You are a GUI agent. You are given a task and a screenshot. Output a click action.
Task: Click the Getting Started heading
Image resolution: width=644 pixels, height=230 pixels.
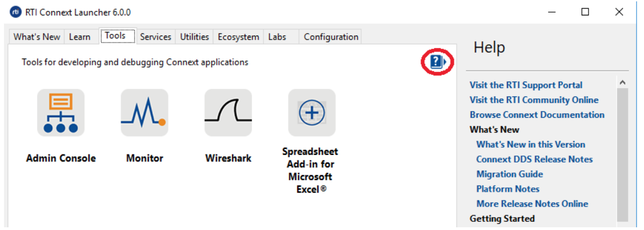pos(502,219)
